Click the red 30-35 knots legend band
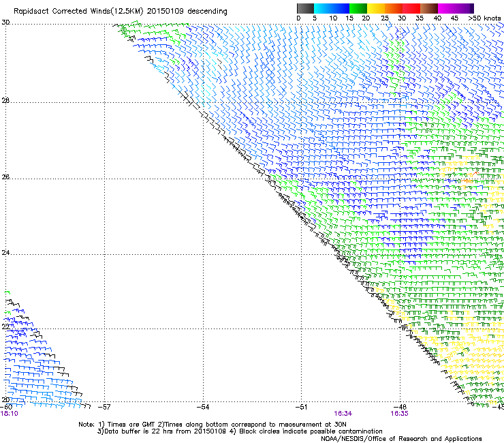 pyautogui.click(x=411, y=8)
